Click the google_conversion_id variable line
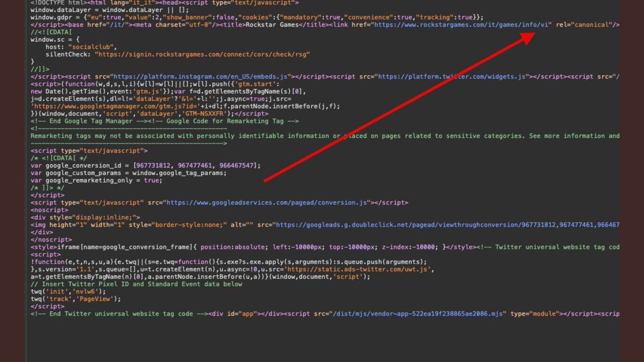Image resolution: width=644 pixels, height=362 pixels. (x=145, y=165)
